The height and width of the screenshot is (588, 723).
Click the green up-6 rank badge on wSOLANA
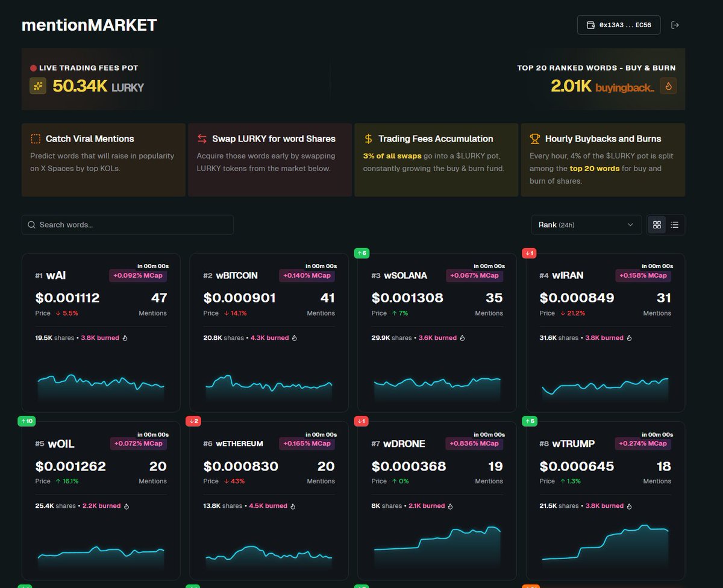362,253
